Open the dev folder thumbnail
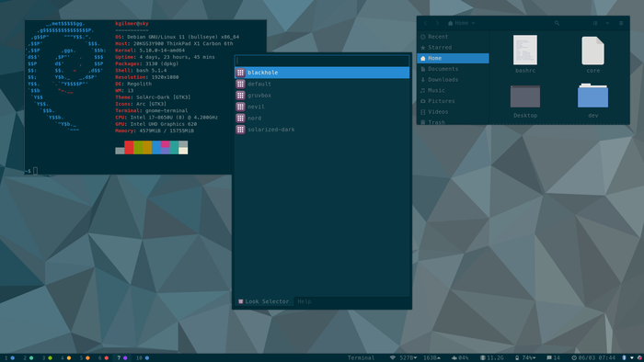The height and width of the screenshot is (362, 644). click(x=592, y=96)
